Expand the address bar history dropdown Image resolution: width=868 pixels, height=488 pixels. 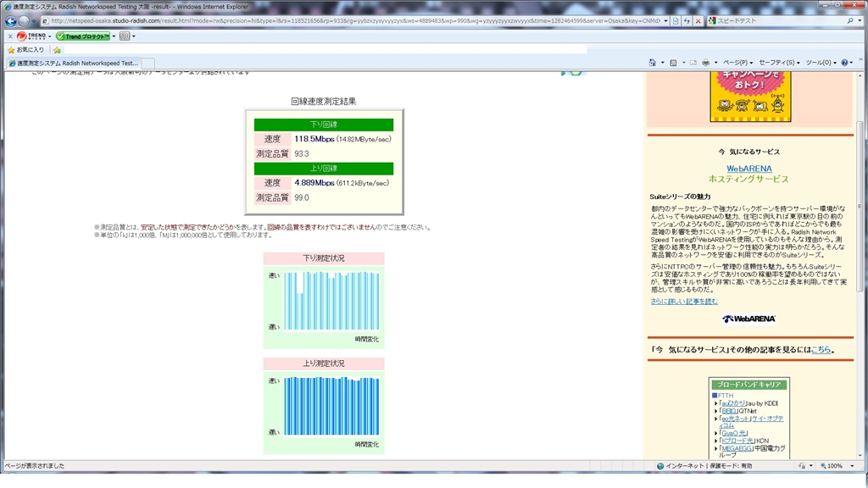[x=665, y=20]
